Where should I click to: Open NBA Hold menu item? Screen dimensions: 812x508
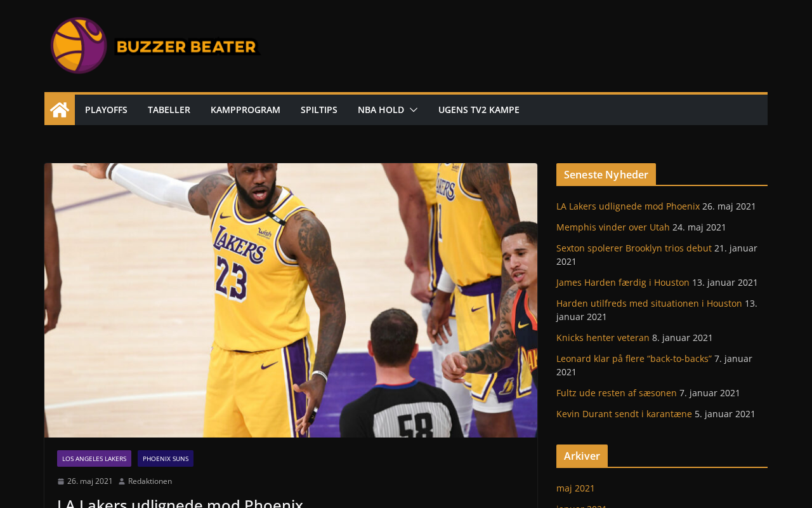tap(381, 110)
